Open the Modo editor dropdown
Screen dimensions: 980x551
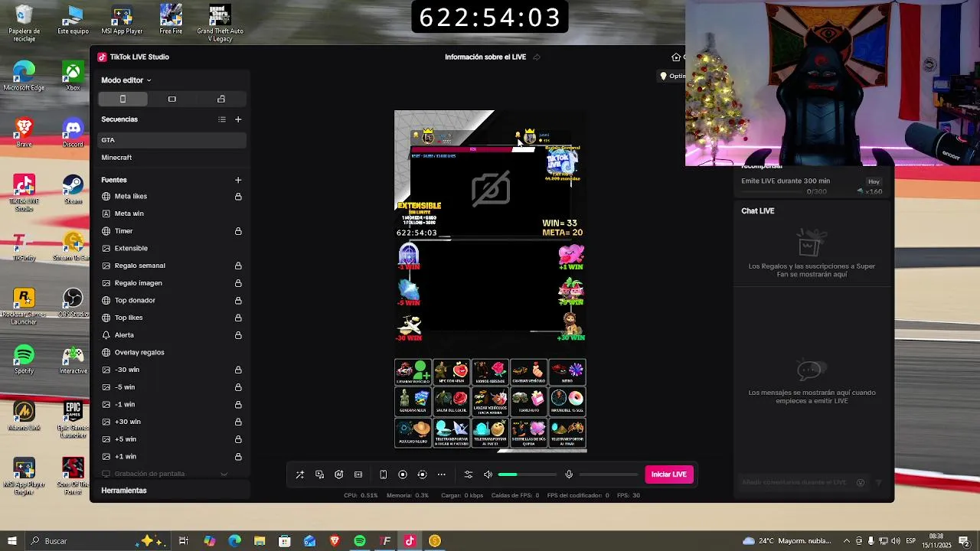click(x=126, y=80)
